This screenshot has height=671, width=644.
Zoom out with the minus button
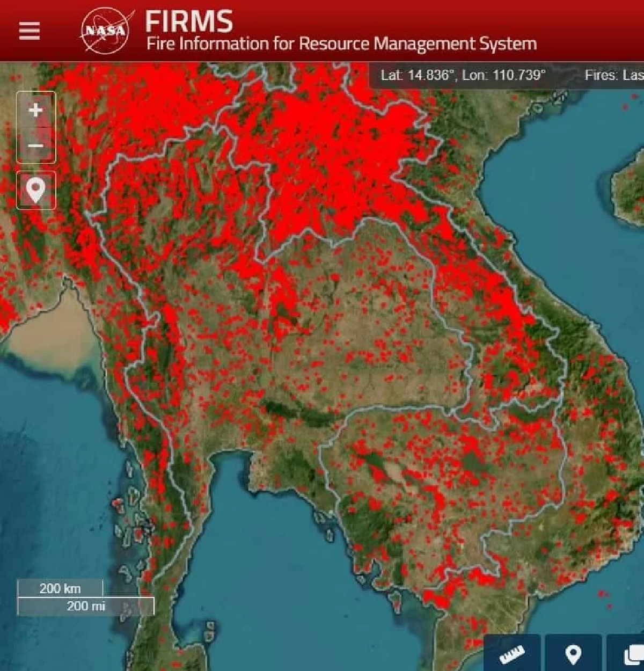tap(36, 145)
